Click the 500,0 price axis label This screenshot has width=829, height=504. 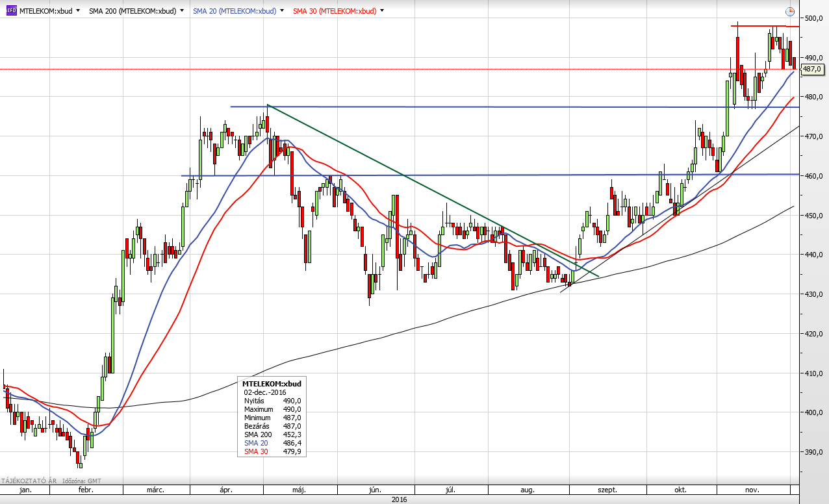click(x=814, y=18)
